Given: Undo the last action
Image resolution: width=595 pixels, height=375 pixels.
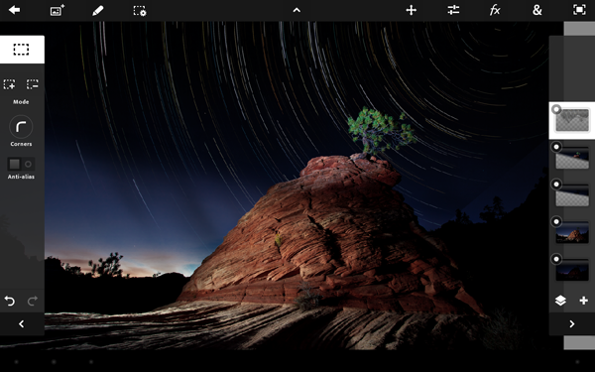Looking at the screenshot, I should coord(10,301).
